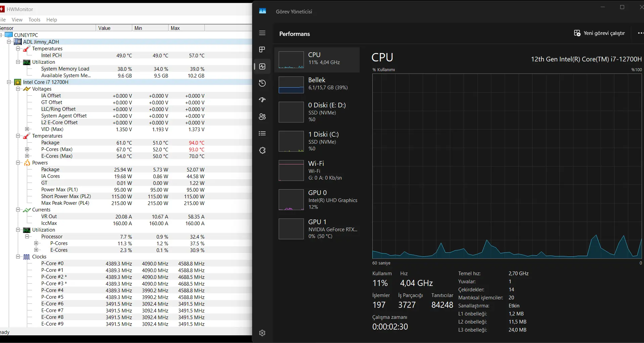Open App history icon in Task Manager
644x343 pixels.
click(x=262, y=83)
